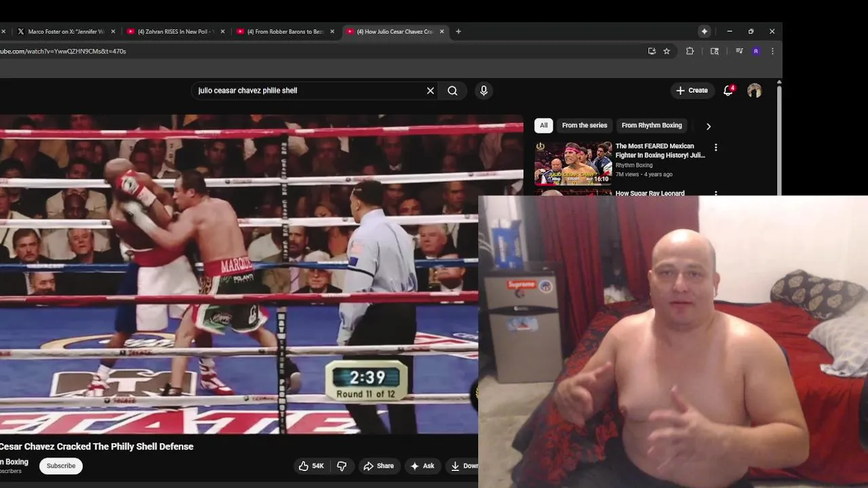Click the YouTube search magnifier button
Image resolution: width=868 pixels, height=488 pixels.
[x=452, y=91]
